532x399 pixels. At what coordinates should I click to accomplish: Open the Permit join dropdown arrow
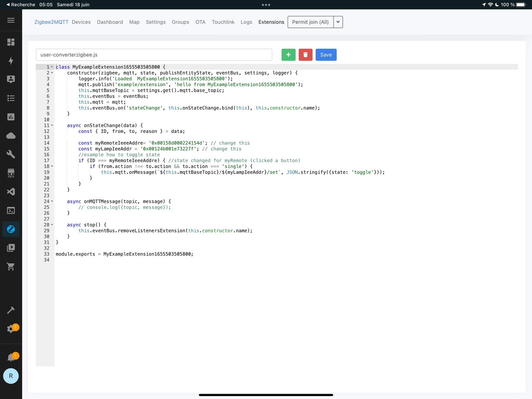[x=338, y=22]
